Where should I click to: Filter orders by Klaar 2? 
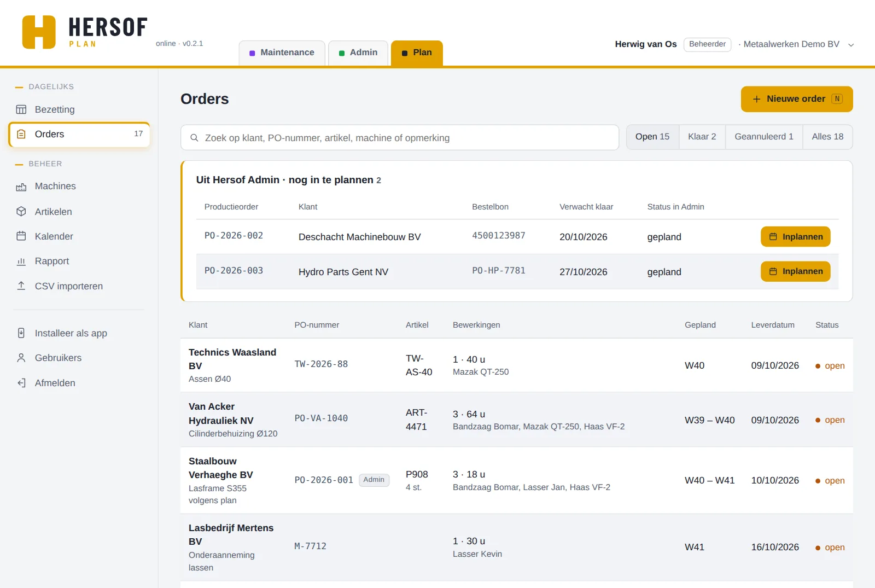[702, 137]
